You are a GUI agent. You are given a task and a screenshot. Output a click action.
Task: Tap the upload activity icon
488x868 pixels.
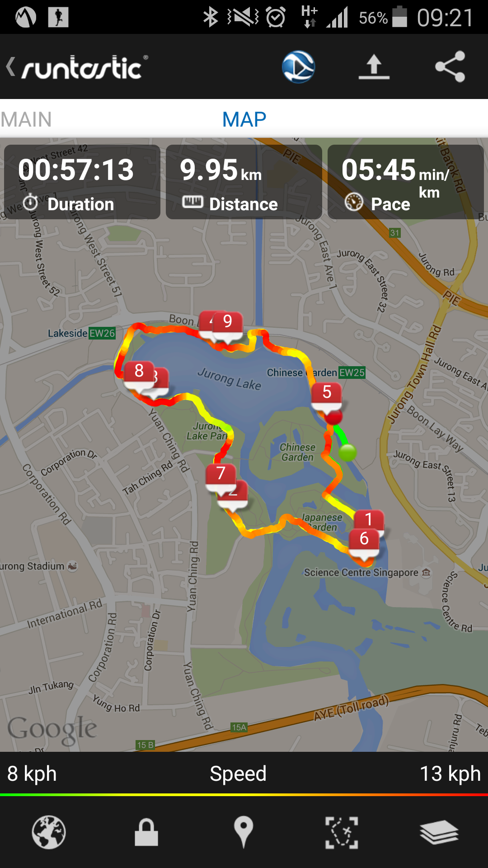coord(374,67)
